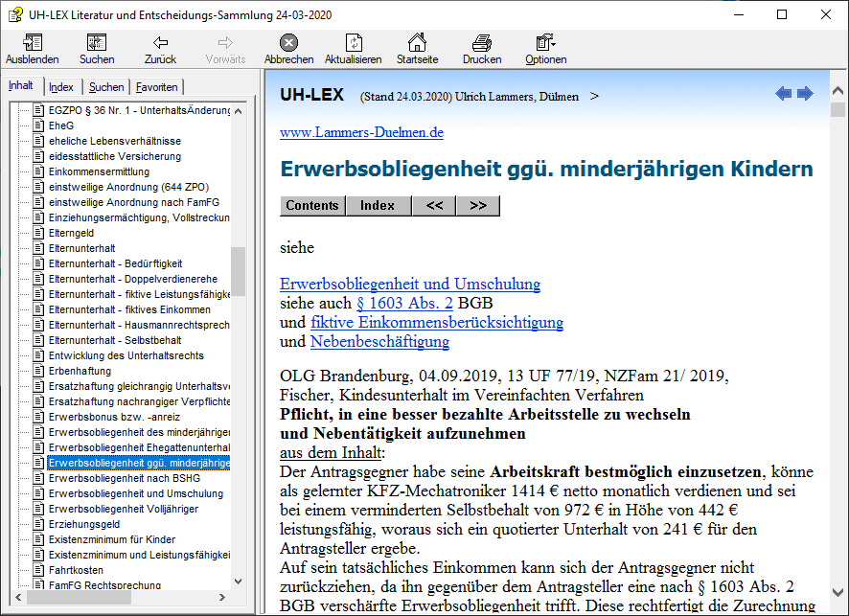Viewport: 849px width, 616px height.
Task: Click page icon next to EheG
Action: pyautogui.click(x=38, y=125)
